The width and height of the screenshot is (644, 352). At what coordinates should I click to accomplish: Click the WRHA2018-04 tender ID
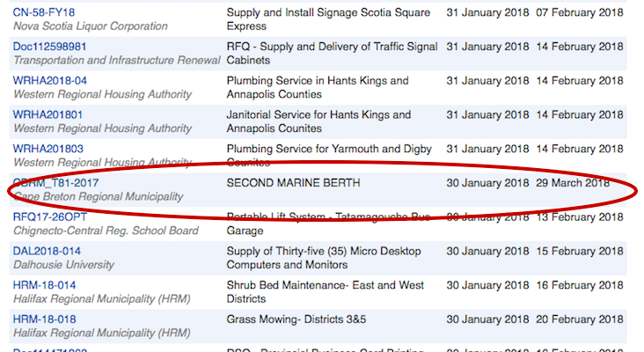50,81
